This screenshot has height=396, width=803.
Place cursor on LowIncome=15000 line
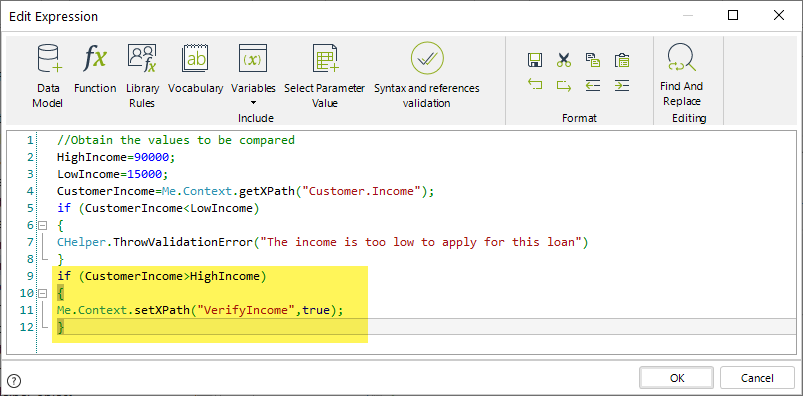point(113,174)
